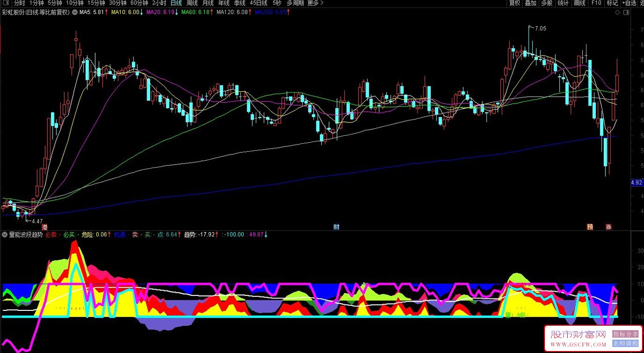Viewport: 644px width, 353px height.
Task: Add stock via +自选 button
Action: click(x=629, y=3)
